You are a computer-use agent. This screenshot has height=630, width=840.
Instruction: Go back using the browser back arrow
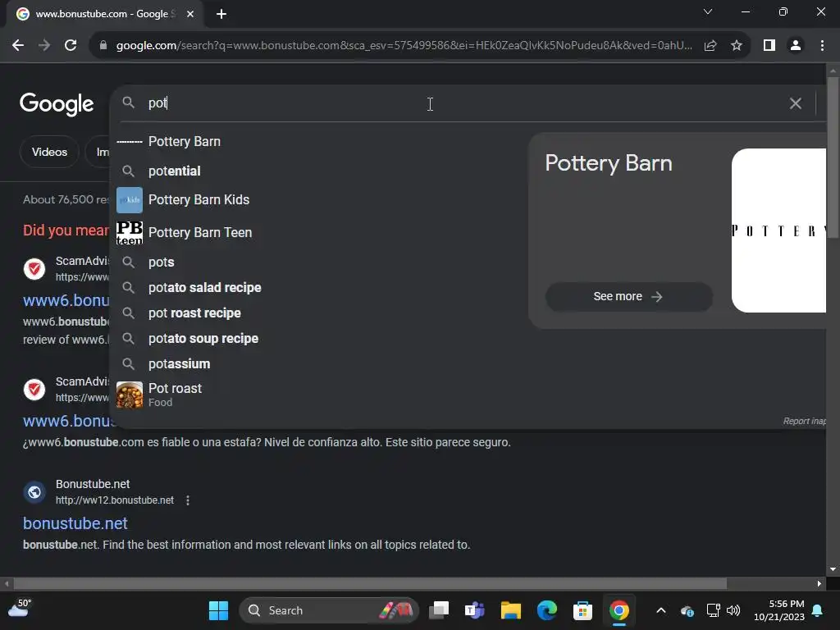coord(18,46)
